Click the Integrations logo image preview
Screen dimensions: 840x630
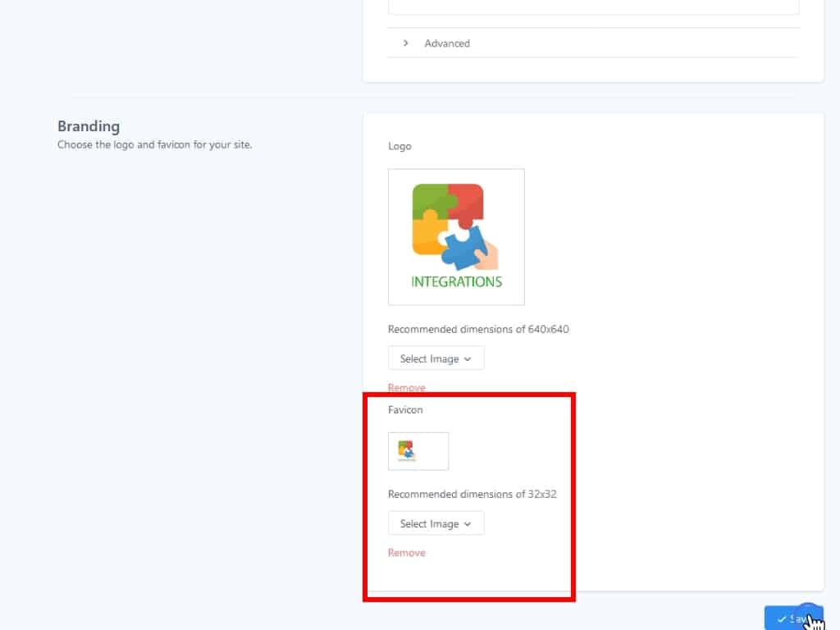click(x=456, y=236)
